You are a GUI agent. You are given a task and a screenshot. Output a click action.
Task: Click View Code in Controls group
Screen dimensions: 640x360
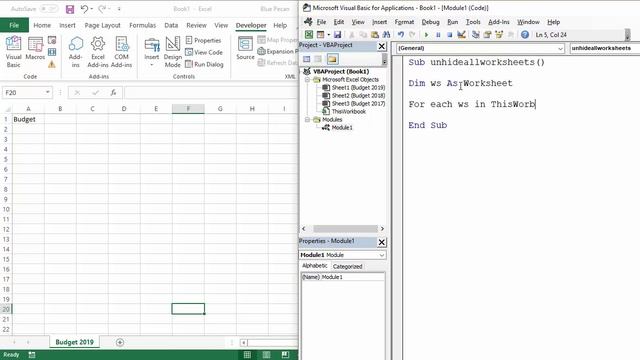click(x=204, y=52)
